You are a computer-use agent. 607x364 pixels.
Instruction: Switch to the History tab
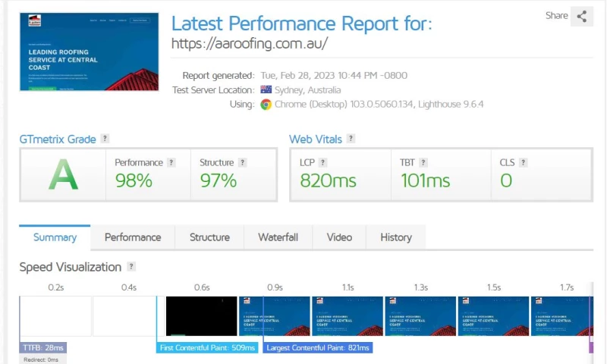(395, 237)
